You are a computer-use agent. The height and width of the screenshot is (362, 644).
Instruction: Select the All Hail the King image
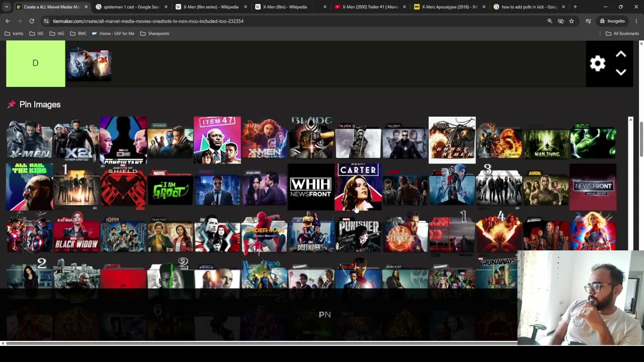[30, 187]
